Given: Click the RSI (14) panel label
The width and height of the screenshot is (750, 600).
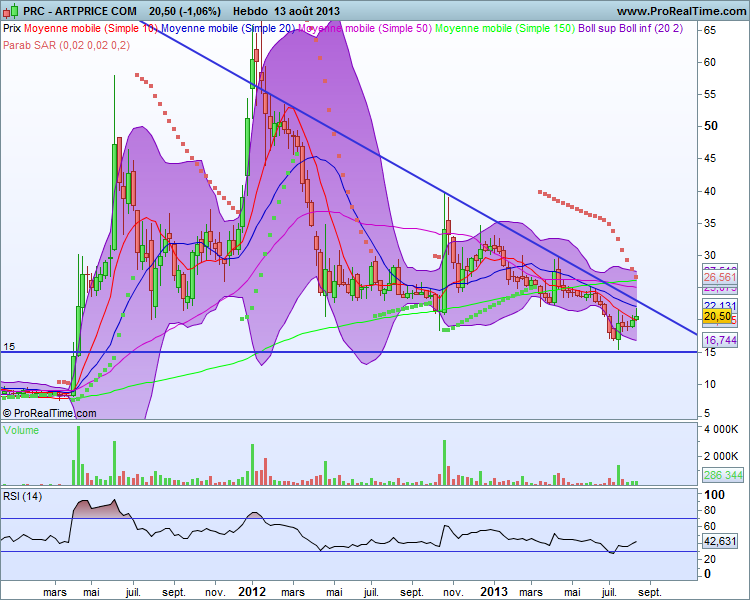Looking at the screenshot, I should [22, 496].
